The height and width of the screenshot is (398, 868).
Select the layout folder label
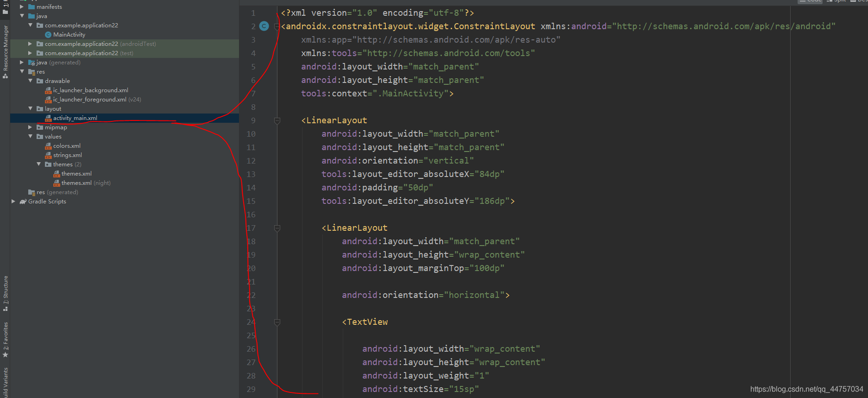click(53, 109)
